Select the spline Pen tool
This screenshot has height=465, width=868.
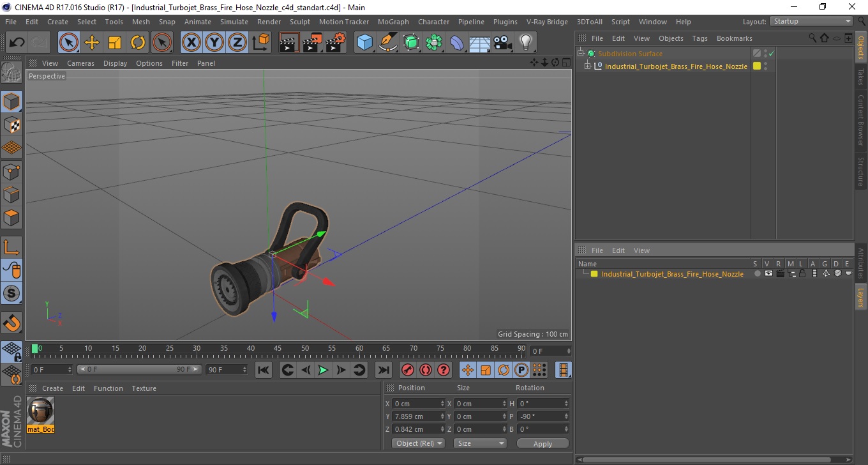tap(388, 43)
